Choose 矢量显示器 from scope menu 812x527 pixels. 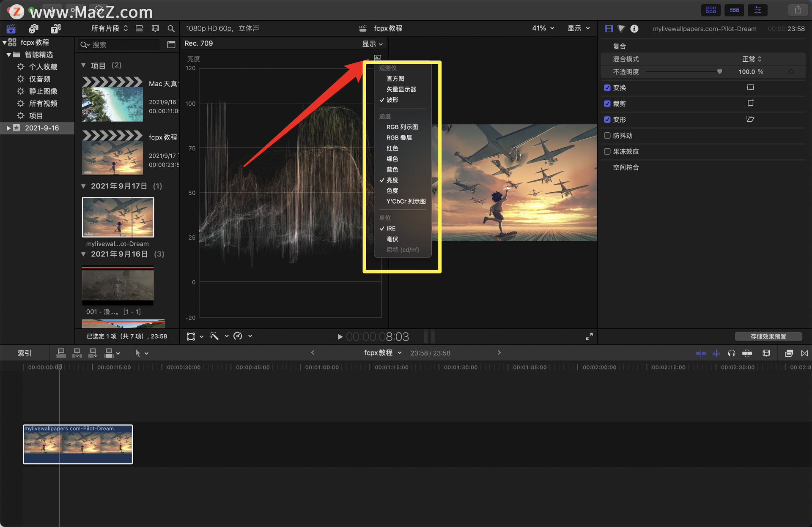[x=403, y=89]
